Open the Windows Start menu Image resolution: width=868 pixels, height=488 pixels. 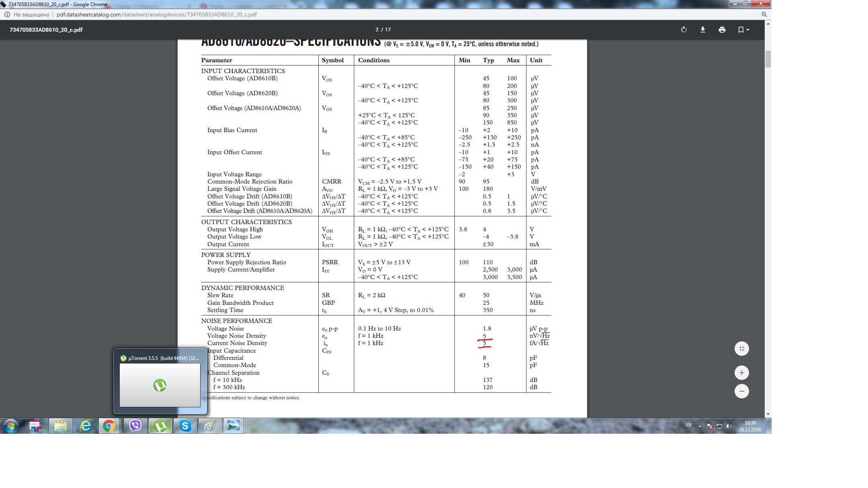tap(11, 426)
